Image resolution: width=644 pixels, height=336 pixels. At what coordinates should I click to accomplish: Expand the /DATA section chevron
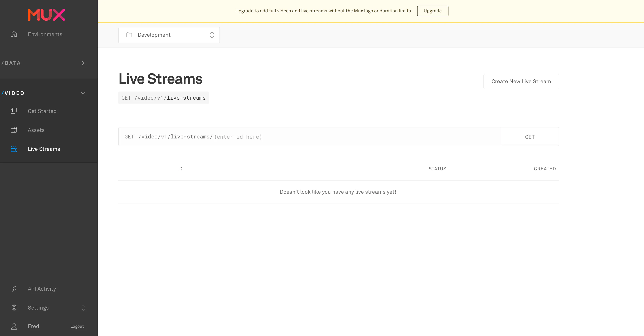(83, 63)
